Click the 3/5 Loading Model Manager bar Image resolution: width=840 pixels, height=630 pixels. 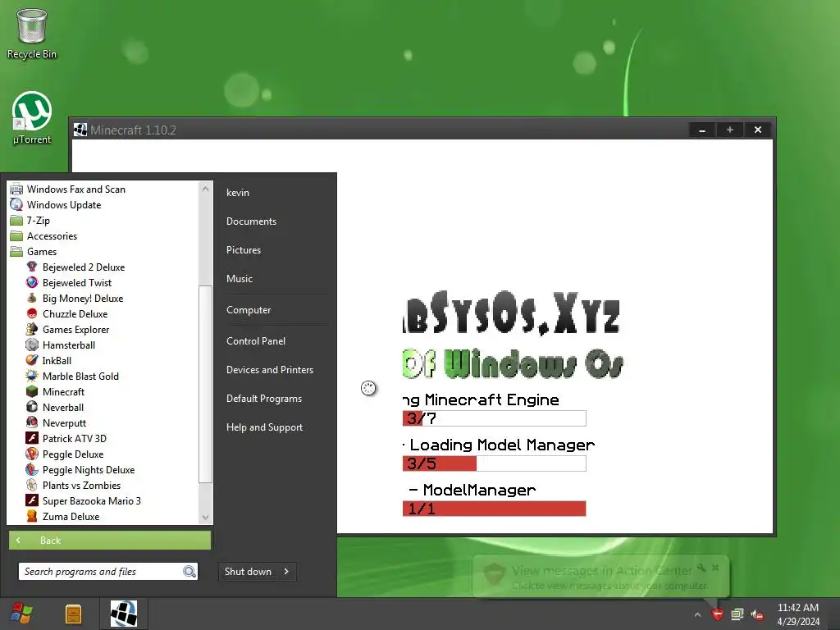494,463
